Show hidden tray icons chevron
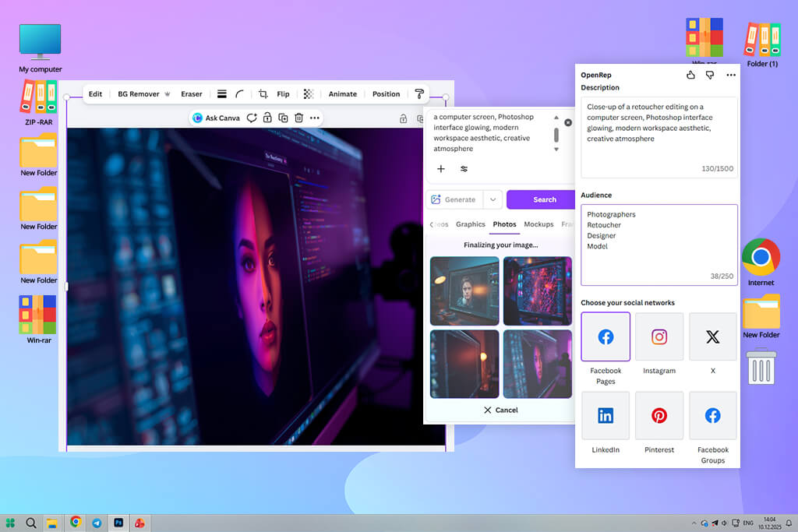Image resolution: width=798 pixels, height=532 pixels. (x=694, y=523)
